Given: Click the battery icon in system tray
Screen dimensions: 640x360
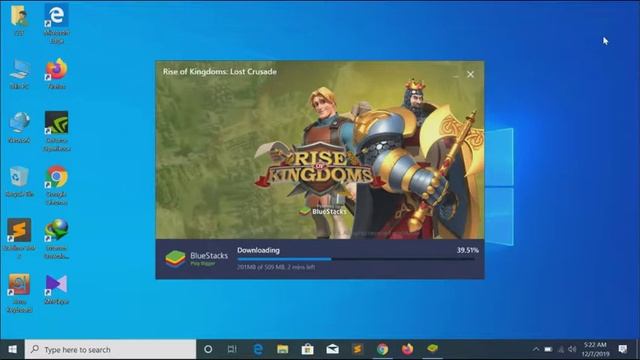Looking at the screenshot, I should (549, 349).
